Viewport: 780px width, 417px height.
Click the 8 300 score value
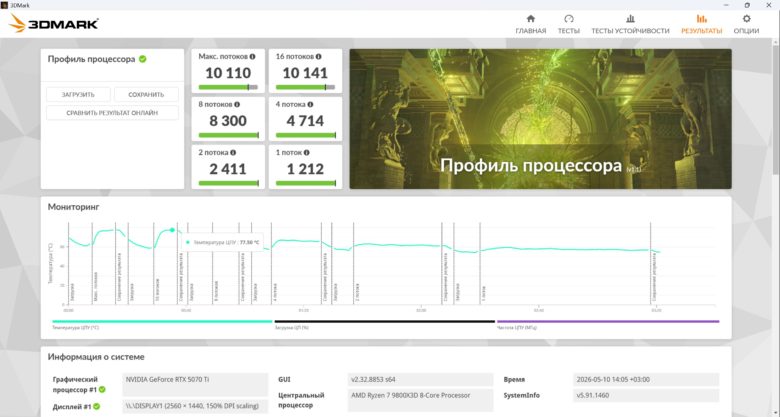pyautogui.click(x=228, y=121)
